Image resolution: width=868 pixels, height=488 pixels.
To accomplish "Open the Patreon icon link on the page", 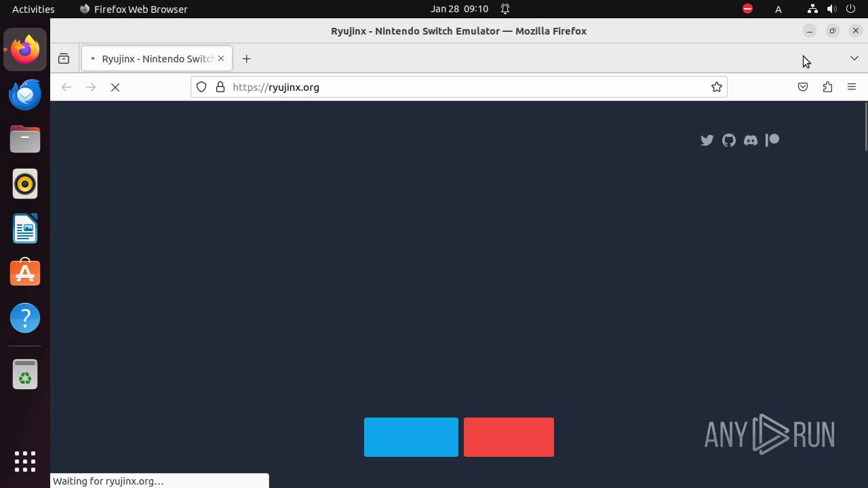I will 772,140.
